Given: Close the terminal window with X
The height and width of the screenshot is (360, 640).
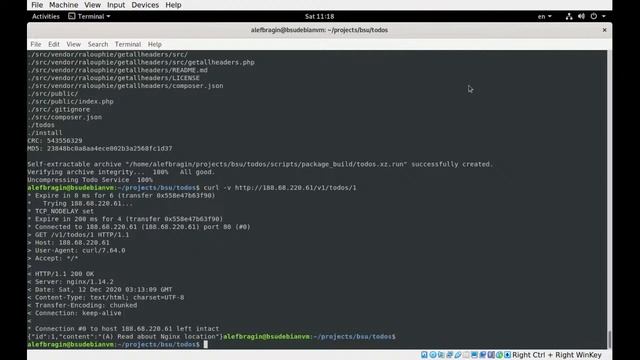Looking at the screenshot, I should point(604,30).
